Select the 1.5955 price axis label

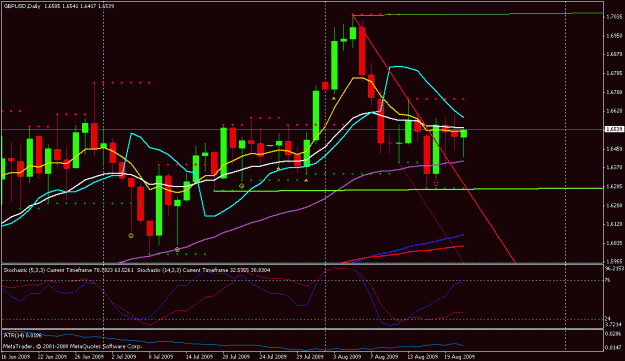tap(613, 261)
